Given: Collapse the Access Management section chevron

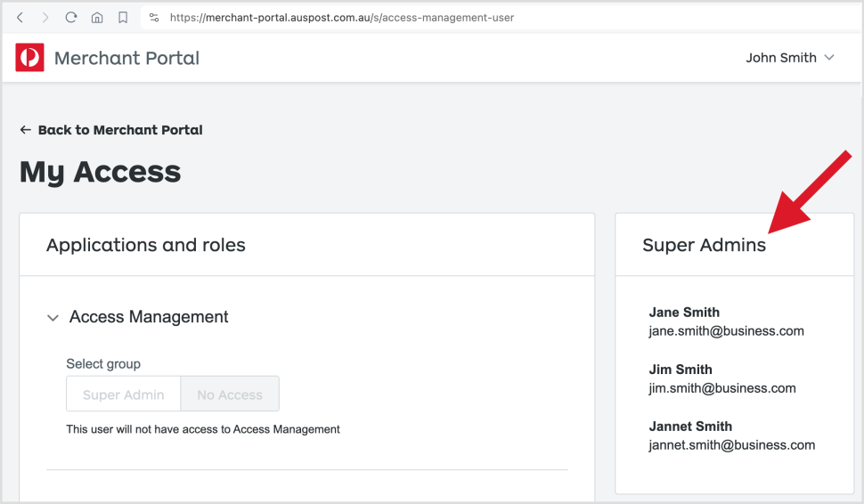Looking at the screenshot, I should click(x=53, y=318).
